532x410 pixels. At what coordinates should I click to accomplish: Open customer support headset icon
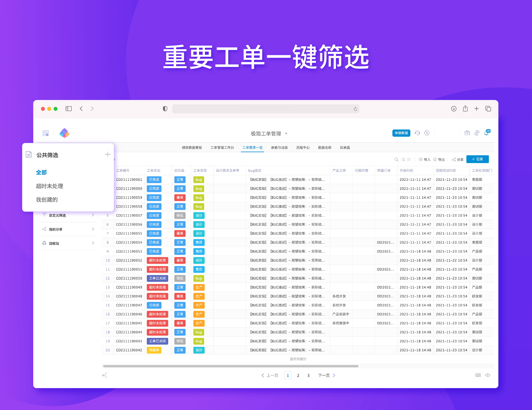417,133
